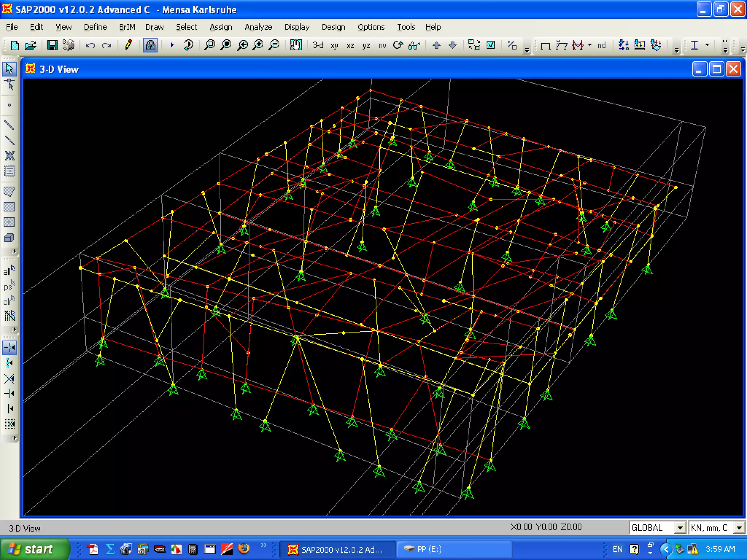Click the Lock/Unlock Model icon

(x=150, y=45)
